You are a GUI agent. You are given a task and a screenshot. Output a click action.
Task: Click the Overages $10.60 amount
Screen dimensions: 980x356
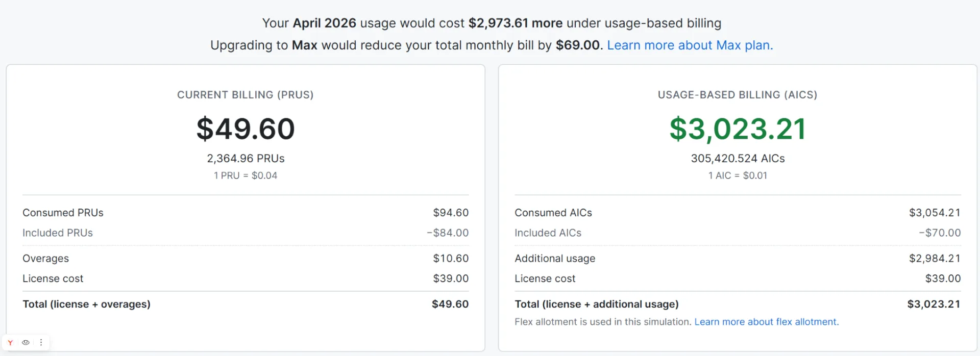tap(451, 259)
